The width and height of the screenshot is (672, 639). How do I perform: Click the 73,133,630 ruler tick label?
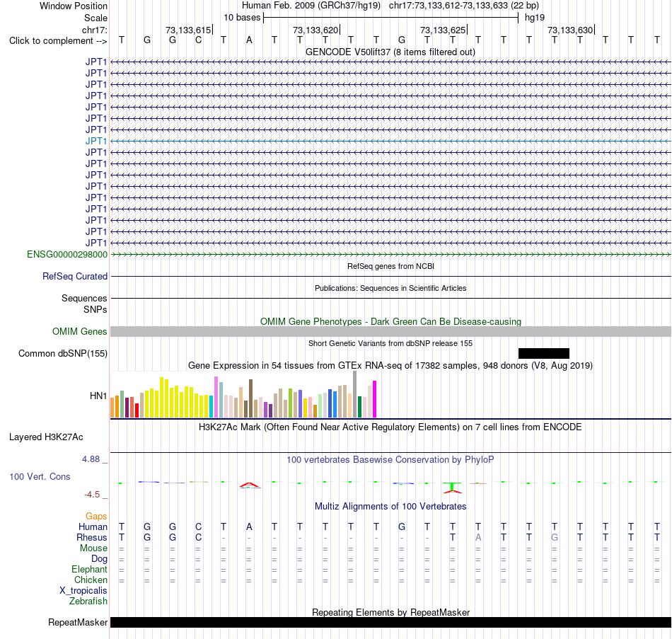[x=570, y=30]
